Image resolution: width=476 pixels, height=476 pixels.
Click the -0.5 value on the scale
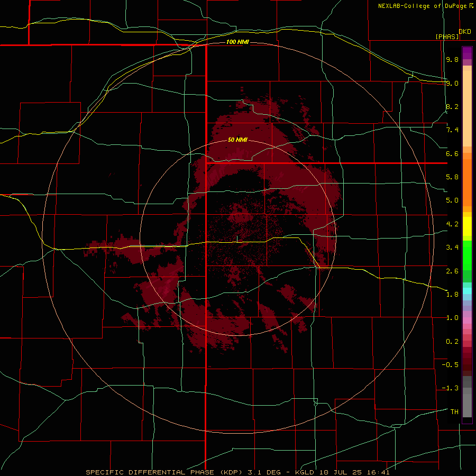(x=450, y=365)
